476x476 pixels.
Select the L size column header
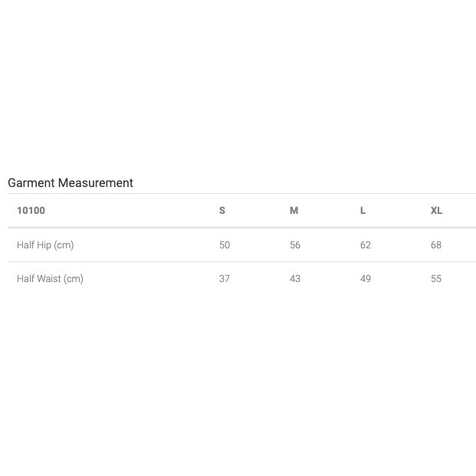[363, 210]
